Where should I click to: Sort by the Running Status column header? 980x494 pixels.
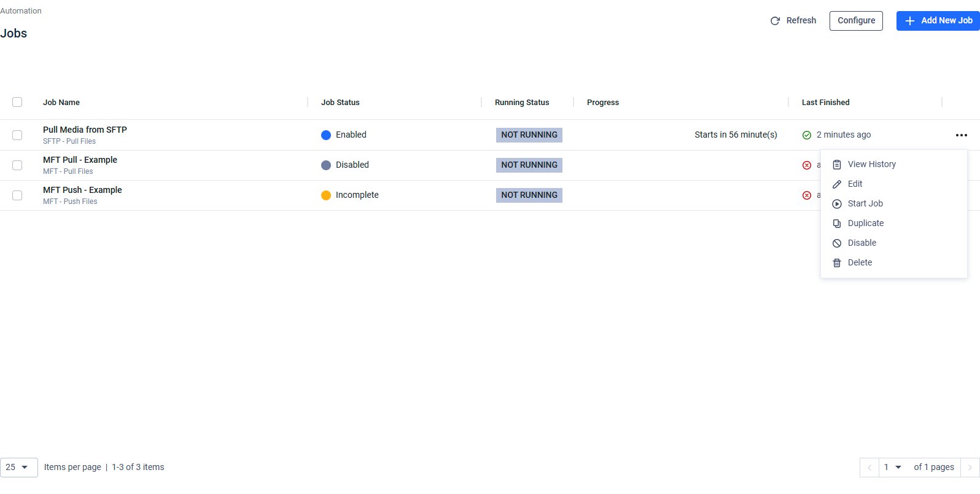522,103
